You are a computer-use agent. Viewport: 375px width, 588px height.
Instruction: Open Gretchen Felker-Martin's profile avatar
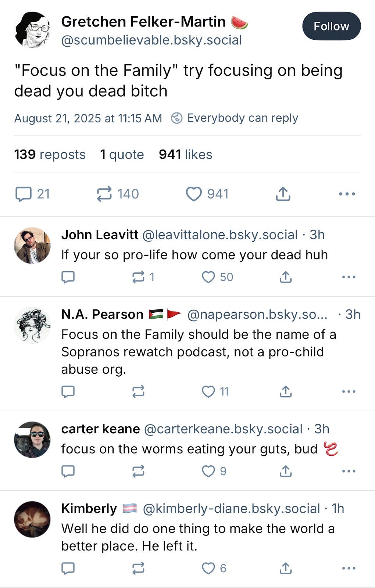coord(32,30)
